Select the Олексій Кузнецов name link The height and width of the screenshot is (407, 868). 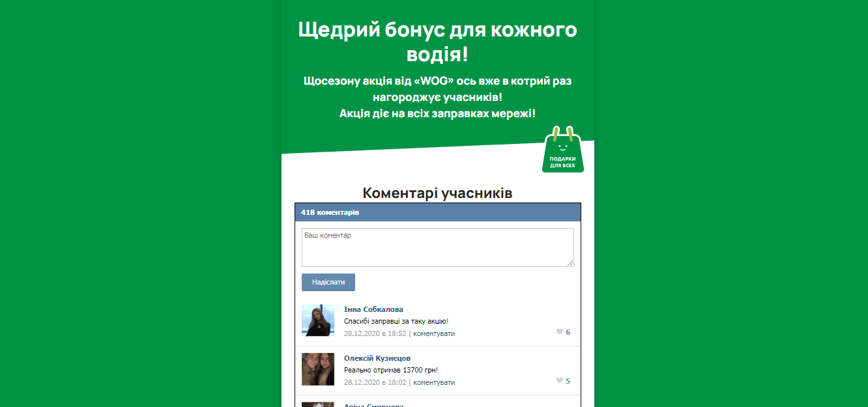[377, 358]
